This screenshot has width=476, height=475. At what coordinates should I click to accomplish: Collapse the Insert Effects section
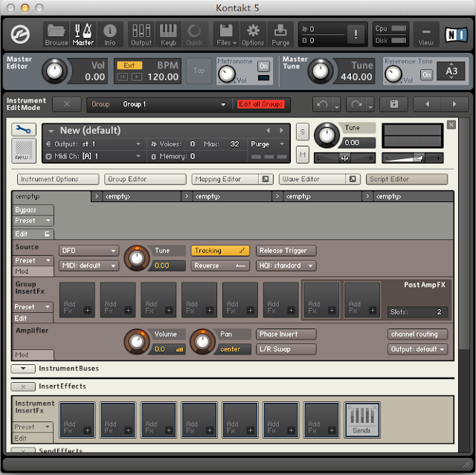tap(23, 387)
